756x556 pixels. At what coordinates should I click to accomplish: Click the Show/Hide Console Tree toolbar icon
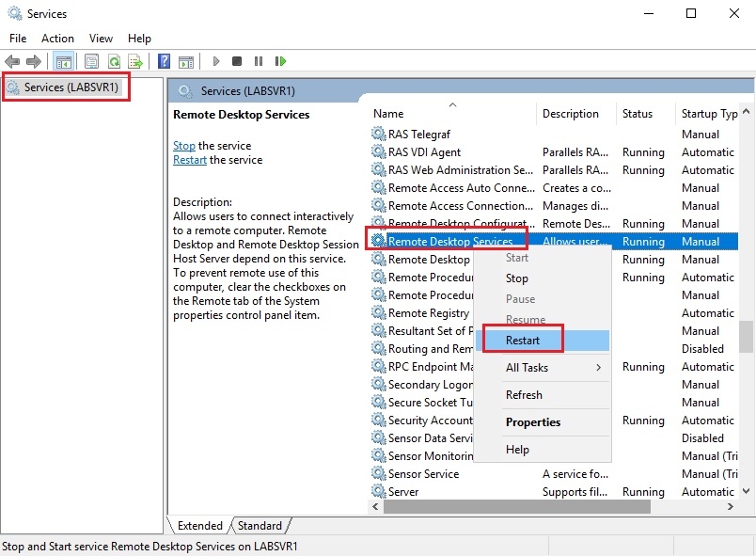64,61
